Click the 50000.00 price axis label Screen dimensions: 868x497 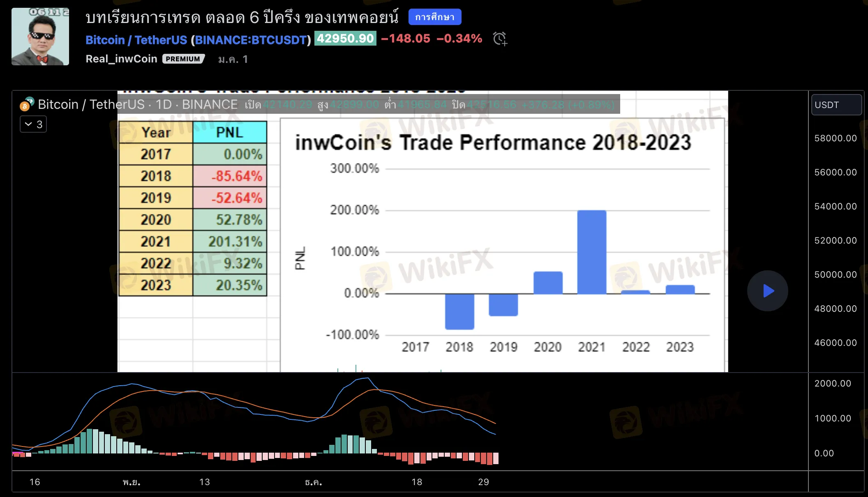click(x=835, y=274)
